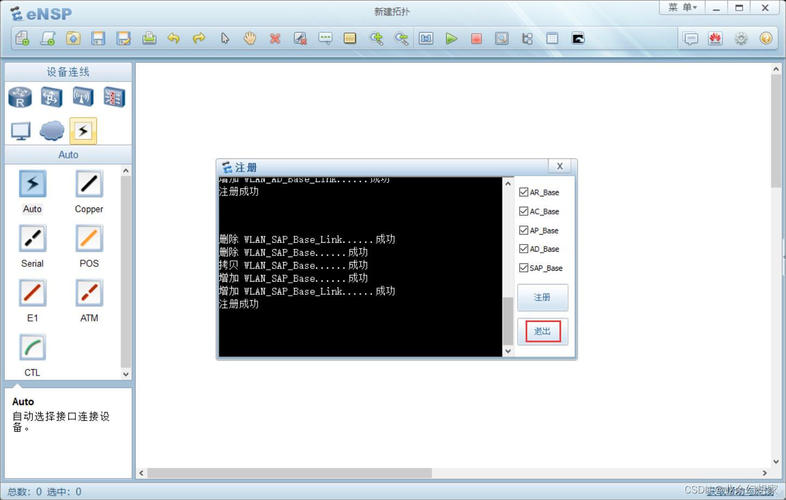The height and width of the screenshot is (500, 786).
Task: Select the hand pan tool
Action: pos(250,39)
